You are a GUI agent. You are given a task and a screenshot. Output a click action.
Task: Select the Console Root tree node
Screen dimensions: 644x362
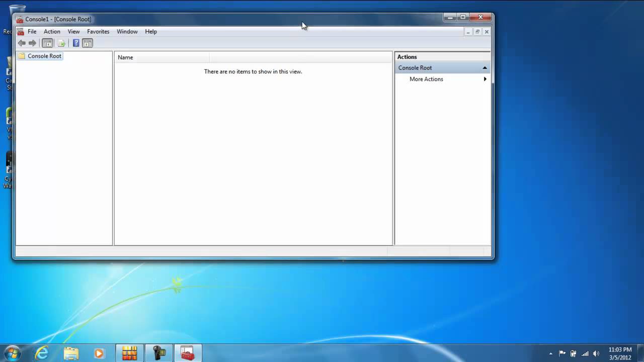[44, 56]
